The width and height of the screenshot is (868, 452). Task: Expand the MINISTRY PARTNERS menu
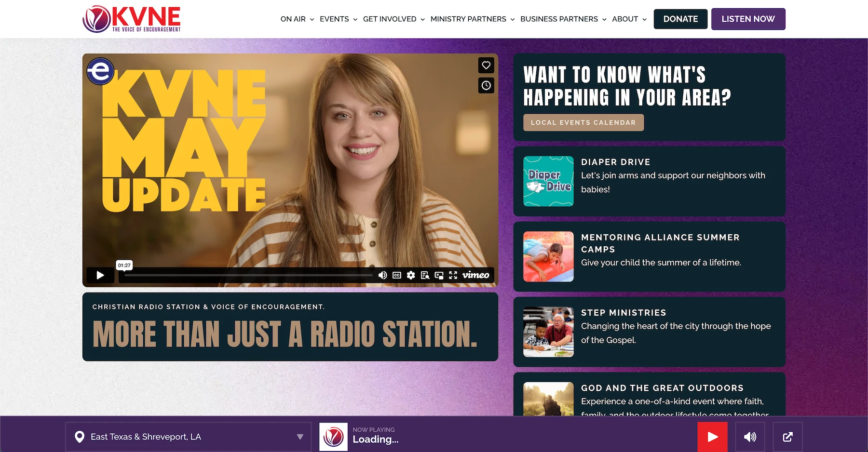(x=473, y=19)
